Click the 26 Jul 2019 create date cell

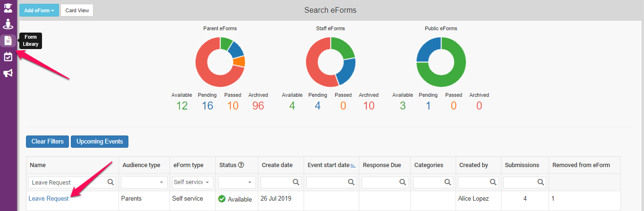click(x=276, y=199)
